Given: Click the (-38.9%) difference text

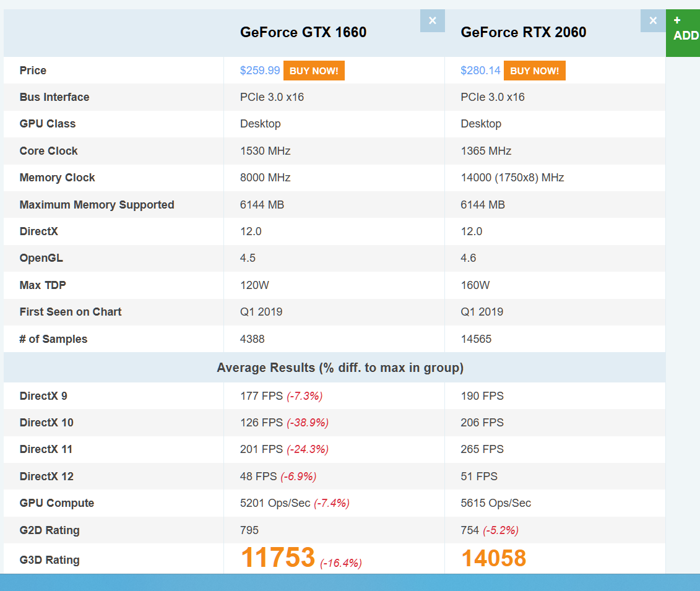Looking at the screenshot, I should (x=308, y=423).
